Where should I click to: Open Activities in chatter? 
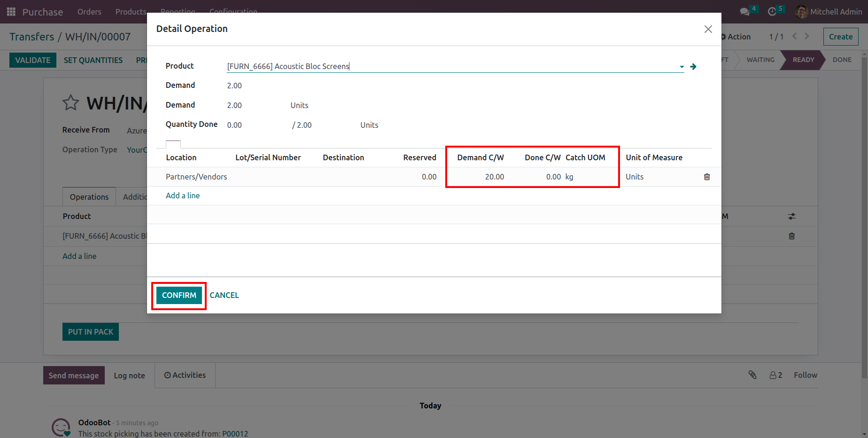click(x=185, y=375)
